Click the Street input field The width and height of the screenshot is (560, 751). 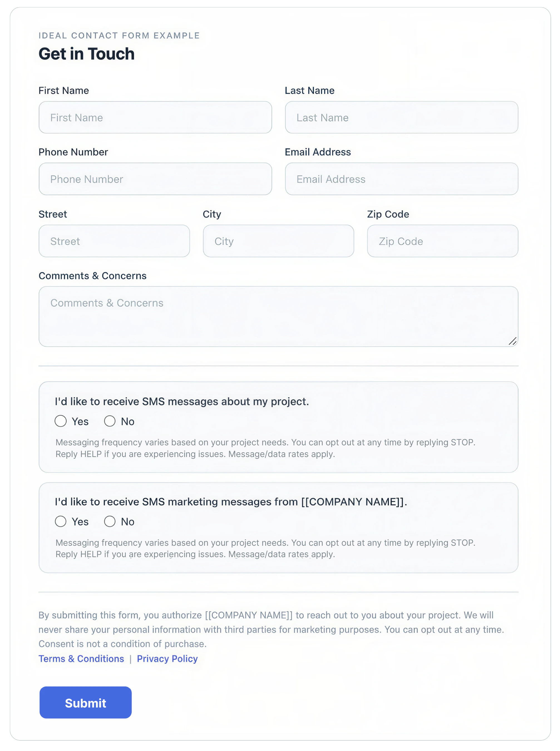tap(114, 241)
